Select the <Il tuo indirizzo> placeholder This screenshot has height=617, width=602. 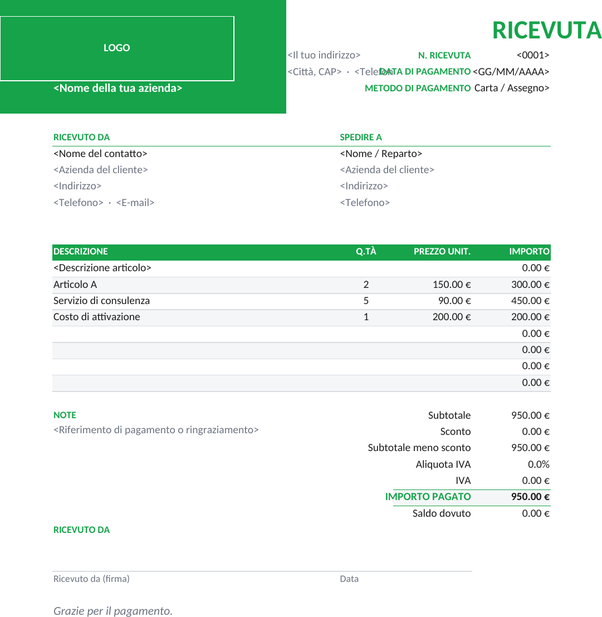pyautogui.click(x=324, y=55)
